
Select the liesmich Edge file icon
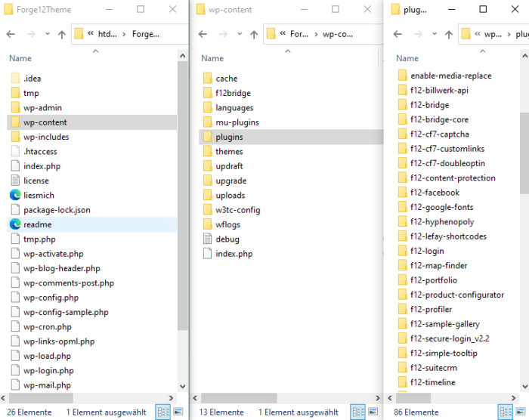(15, 195)
